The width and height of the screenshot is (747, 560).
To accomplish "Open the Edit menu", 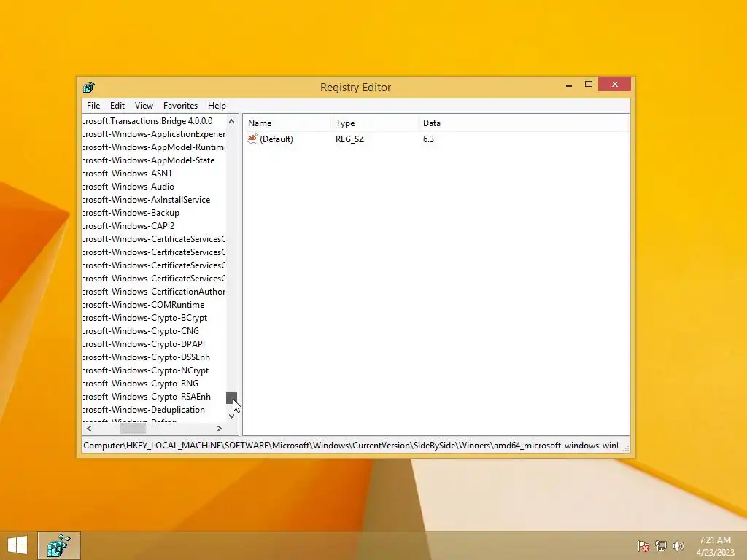I will click(x=117, y=106).
